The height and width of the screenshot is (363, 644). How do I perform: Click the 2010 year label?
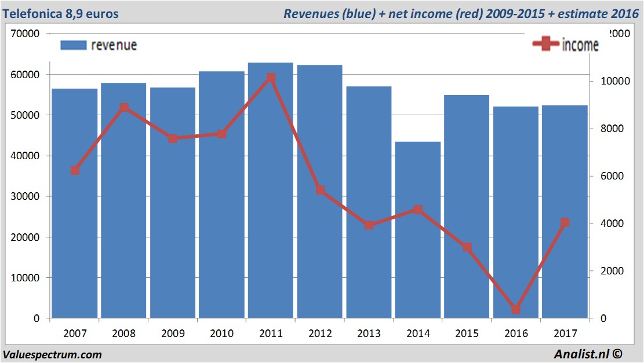pyautogui.click(x=222, y=333)
